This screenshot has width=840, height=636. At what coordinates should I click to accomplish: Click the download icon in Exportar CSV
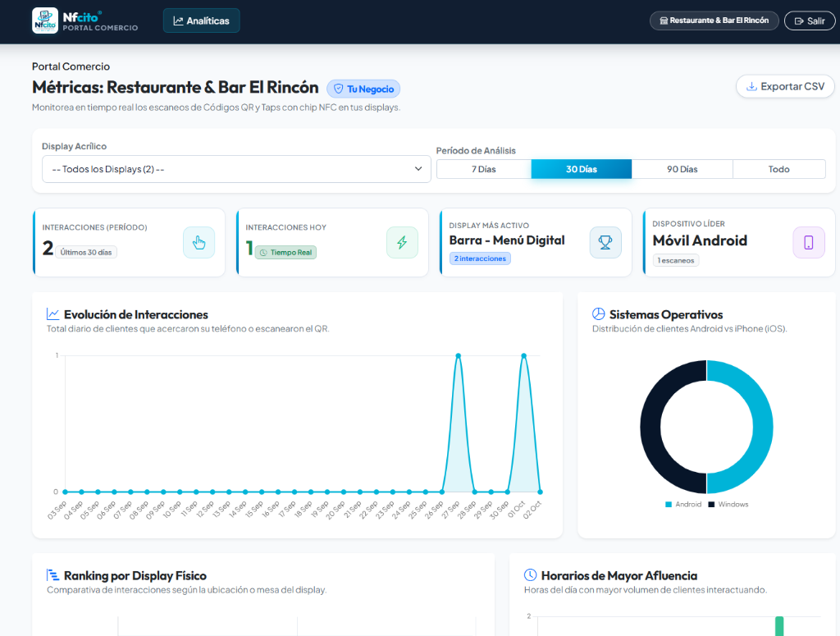tap(751, 86)
